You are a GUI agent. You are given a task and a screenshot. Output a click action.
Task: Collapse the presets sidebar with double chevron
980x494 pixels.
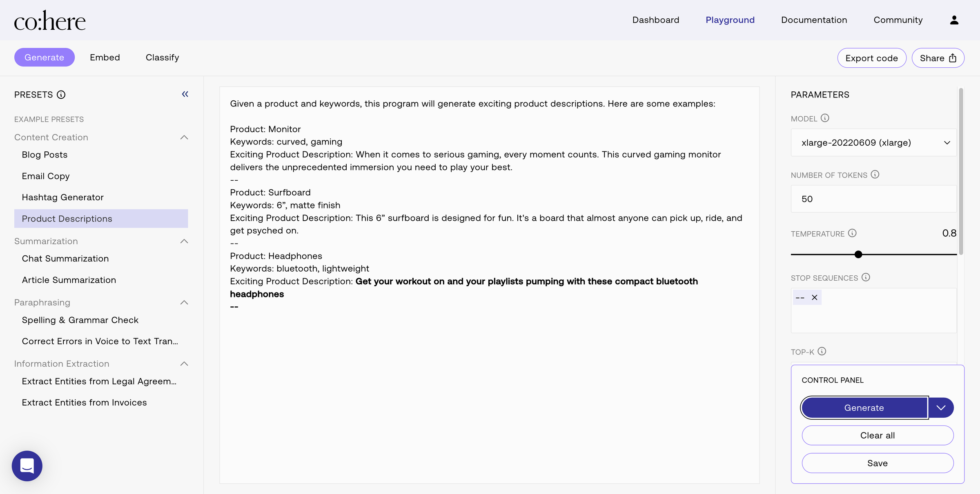coord(185,94)
